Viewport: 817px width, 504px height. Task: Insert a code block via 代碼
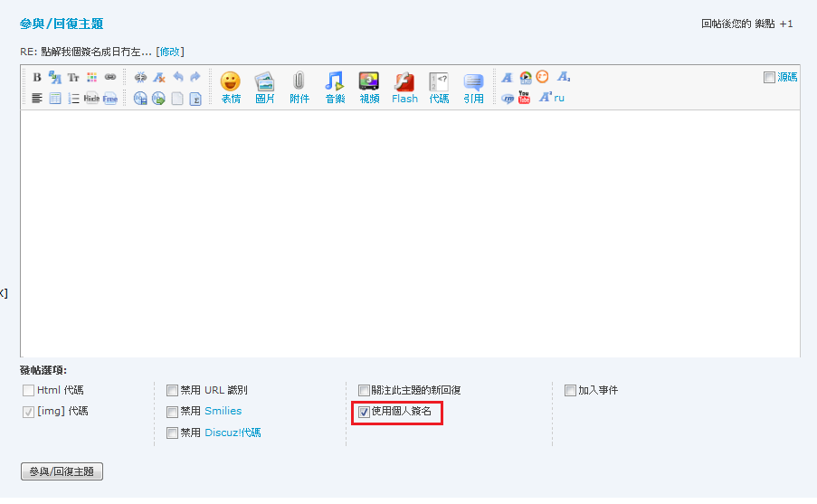click(x=439, y=88)
